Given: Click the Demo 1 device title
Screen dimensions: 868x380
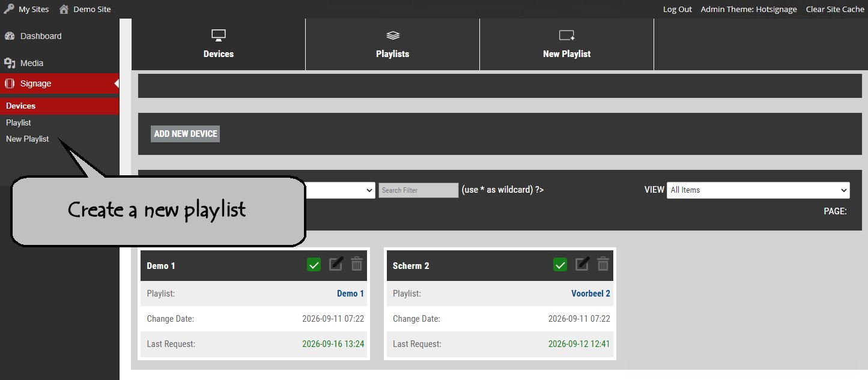Looking at the screenshot, I should (161, 266).
